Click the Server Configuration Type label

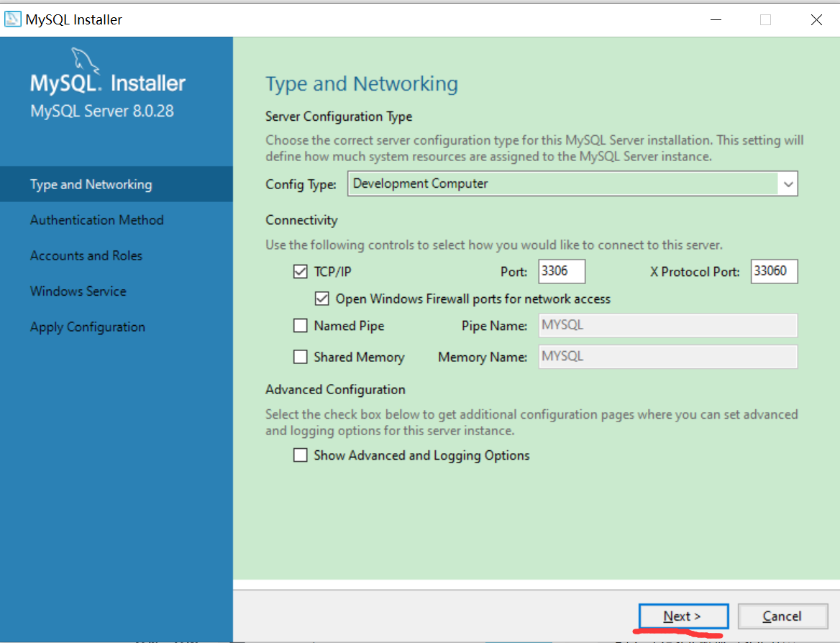pos(339,117)
